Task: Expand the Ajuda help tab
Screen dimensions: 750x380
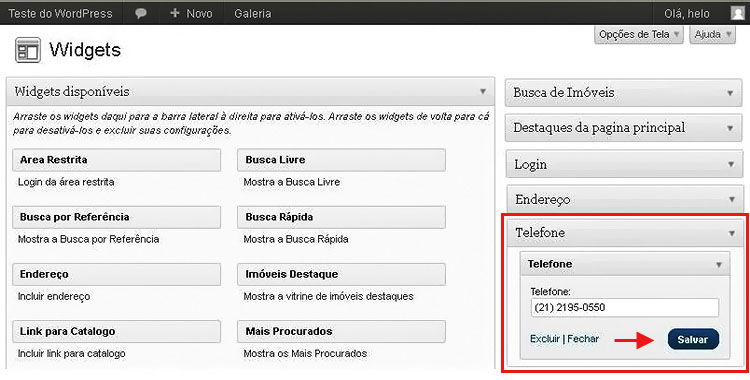Action: coord(712,34)
